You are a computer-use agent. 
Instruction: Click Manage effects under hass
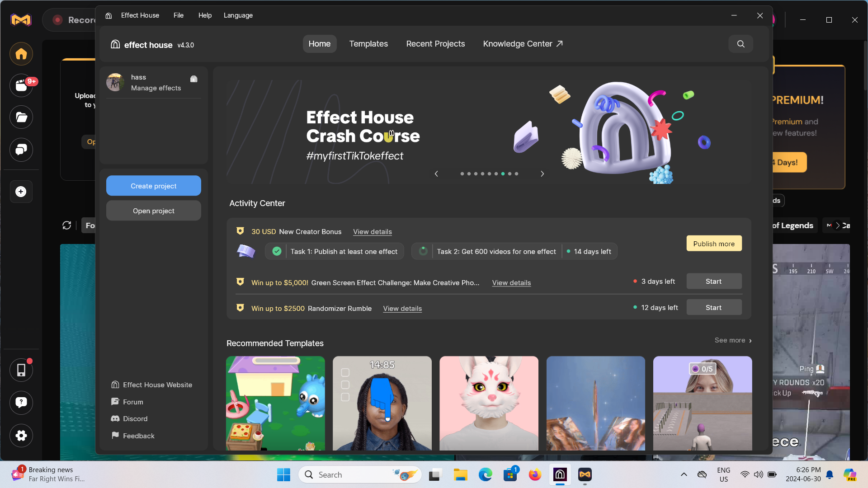[156, 88]
